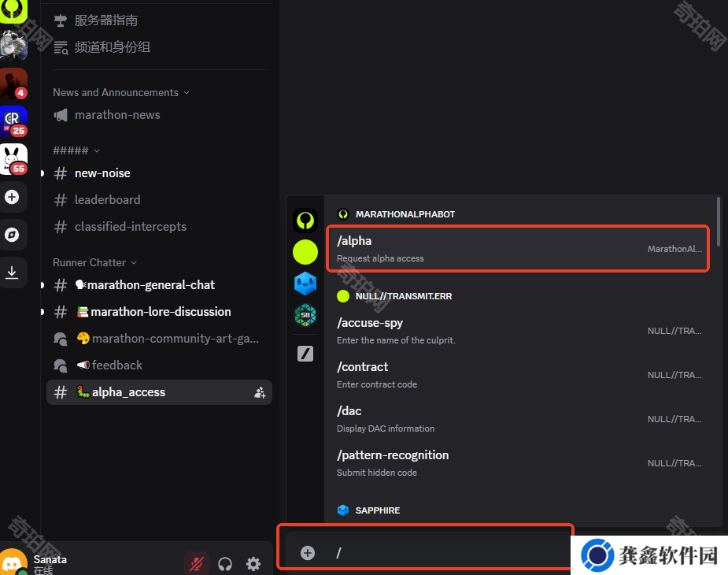Screen dimensions: 728x575
Task: Open the rabbit server with 55 notifications
Action: click(13, 159)
